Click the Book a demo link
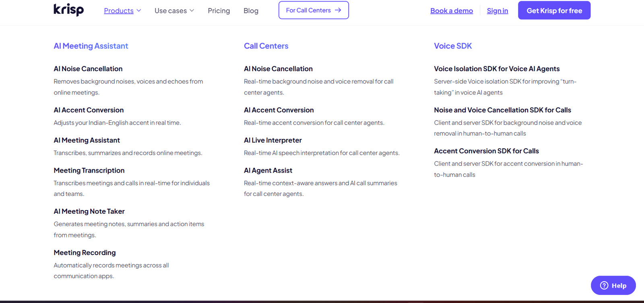Viewport: 644px width, 303px height. point(452,10)
